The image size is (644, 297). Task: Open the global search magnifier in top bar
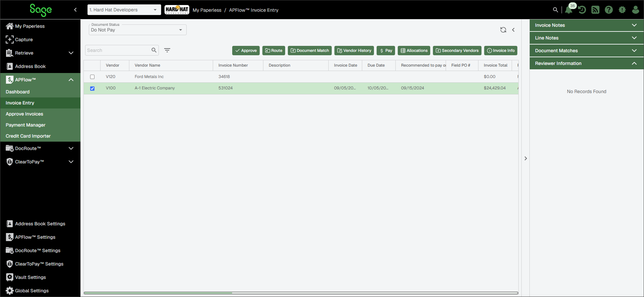555,10
